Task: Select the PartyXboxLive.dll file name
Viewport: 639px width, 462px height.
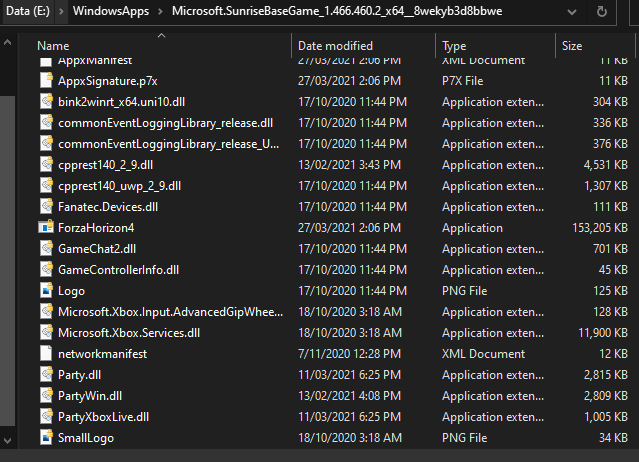Action: pyautogui.click(x=104, y=417)
